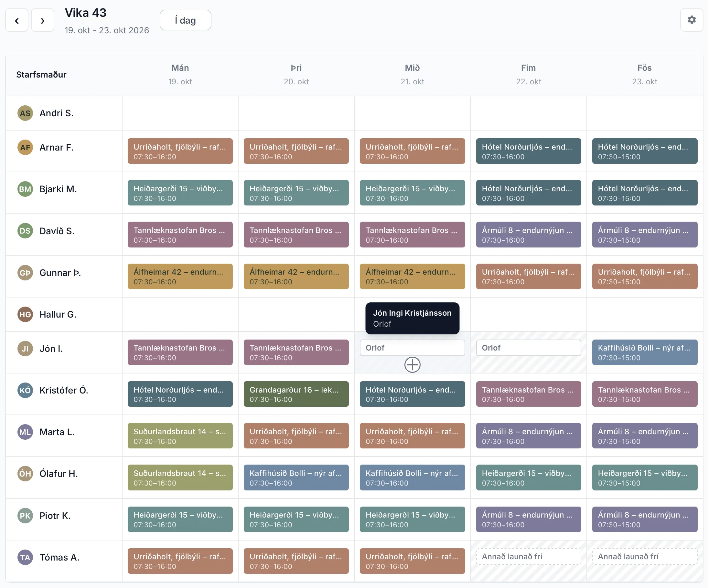Click Bjarki M. avatar BM
The image size is (708, 588).
25,189
